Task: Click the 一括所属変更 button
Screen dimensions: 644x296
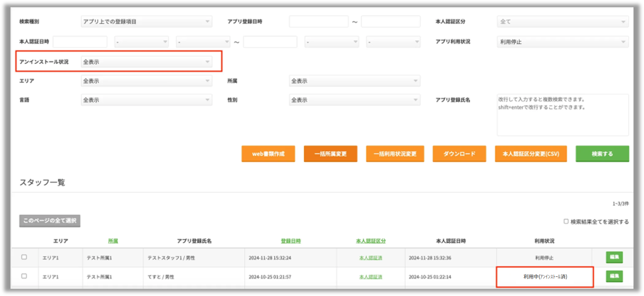Action: pos(330,154)
